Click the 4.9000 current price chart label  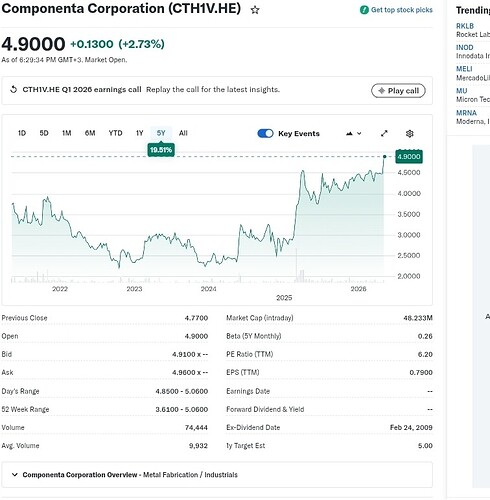coord(409,157)
